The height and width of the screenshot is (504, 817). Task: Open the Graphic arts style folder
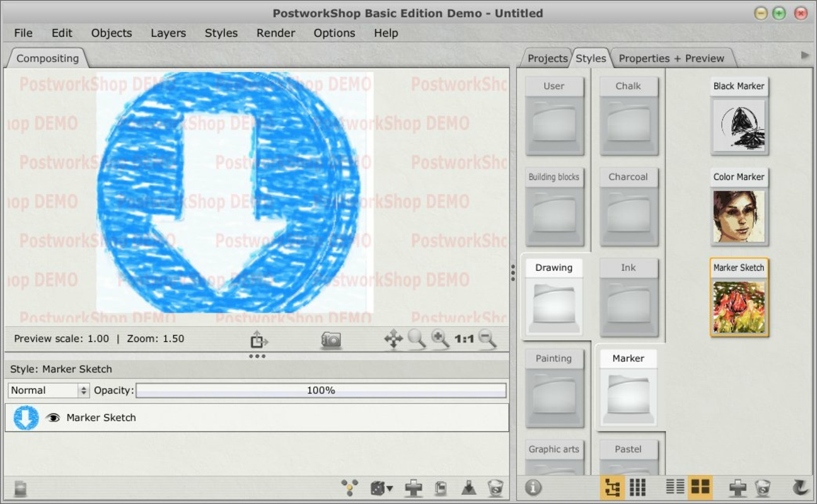(554, 456)
